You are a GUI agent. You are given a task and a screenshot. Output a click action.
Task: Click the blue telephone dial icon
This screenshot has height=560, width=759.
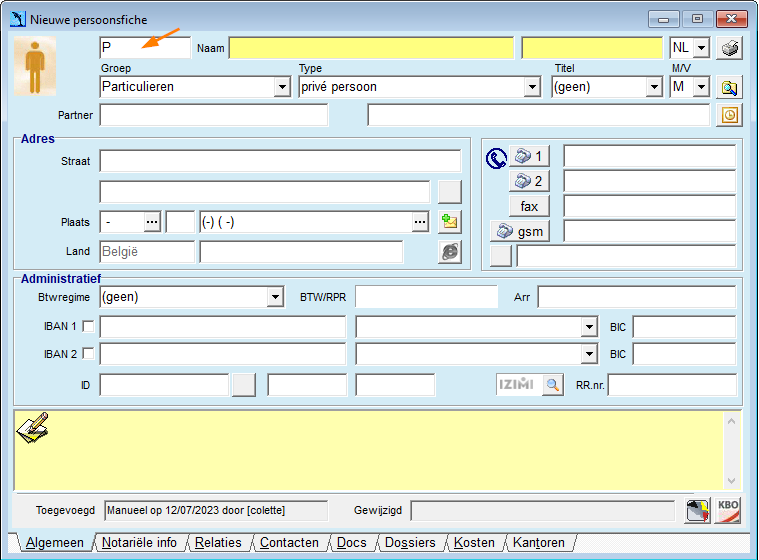[x=496, y=158]
